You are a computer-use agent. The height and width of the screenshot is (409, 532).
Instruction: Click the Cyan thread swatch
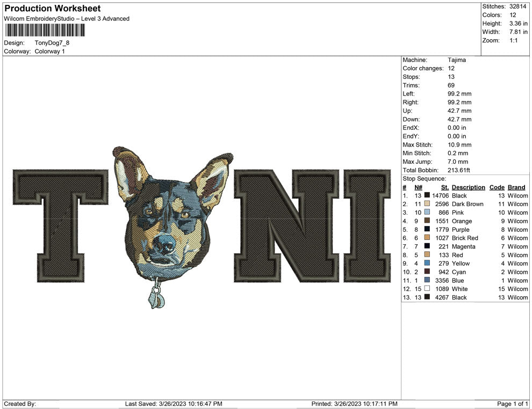tap(427, 272)
